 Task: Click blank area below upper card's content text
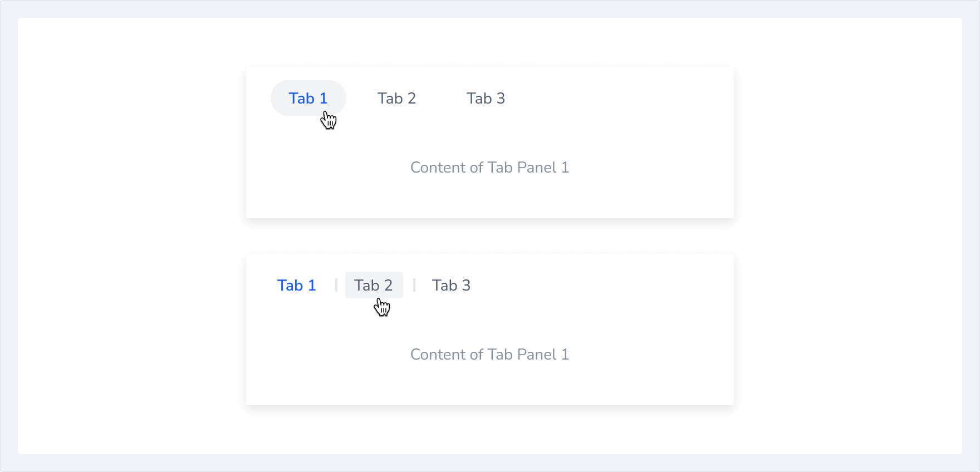(490, 198)
